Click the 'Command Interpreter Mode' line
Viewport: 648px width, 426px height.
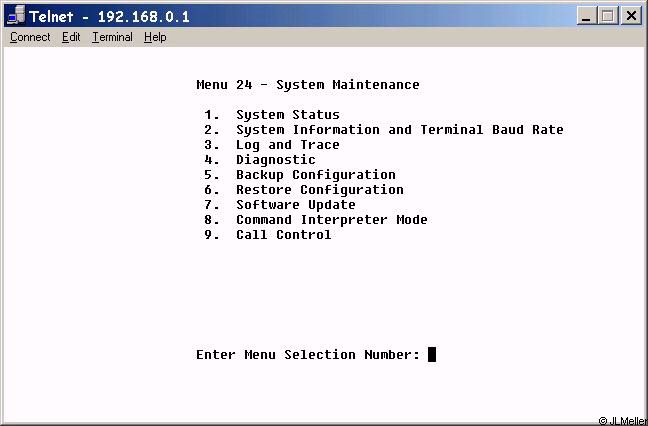[316, 219]
